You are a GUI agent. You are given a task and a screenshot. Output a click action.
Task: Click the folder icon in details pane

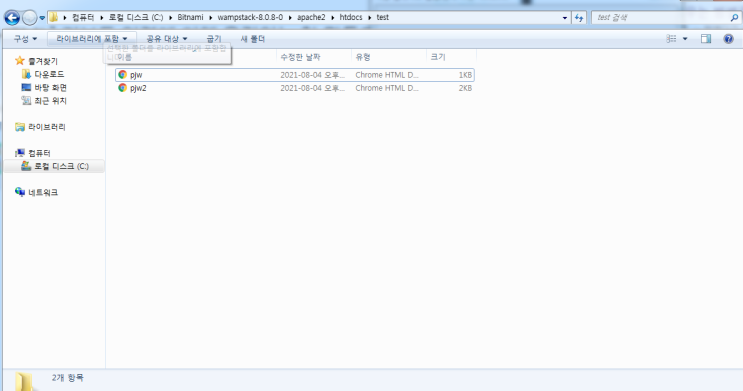click(24, 382)
